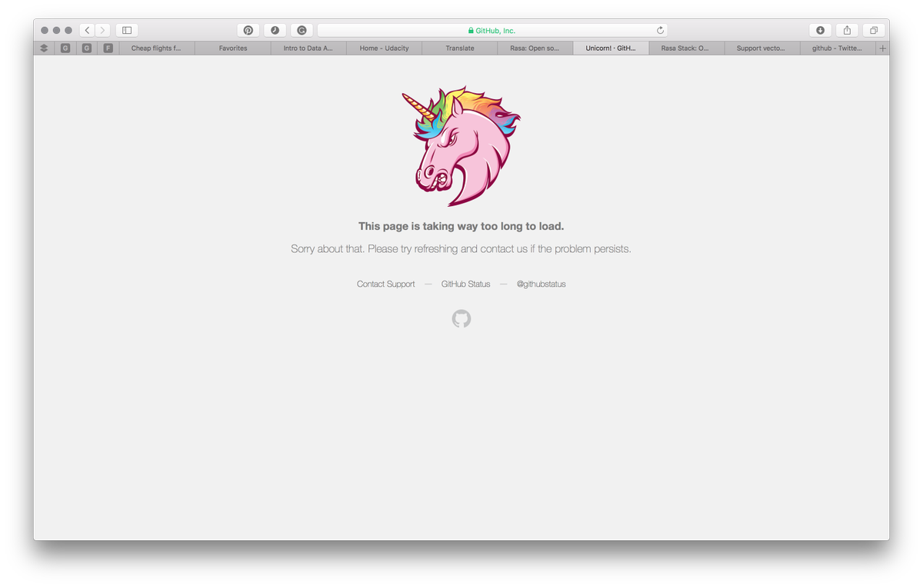Click the "Sorry about that" message text

pyautogui.click(x=461, y=249)
